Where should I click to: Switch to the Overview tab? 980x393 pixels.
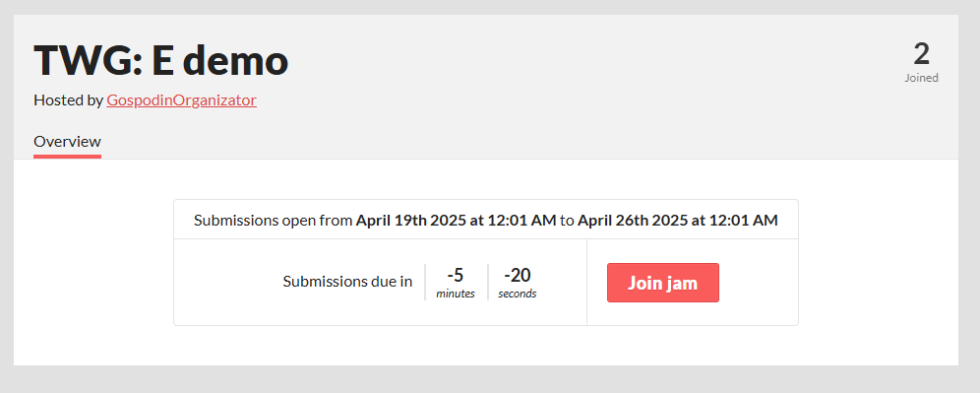pyautogui.click(x=68, y=142)
